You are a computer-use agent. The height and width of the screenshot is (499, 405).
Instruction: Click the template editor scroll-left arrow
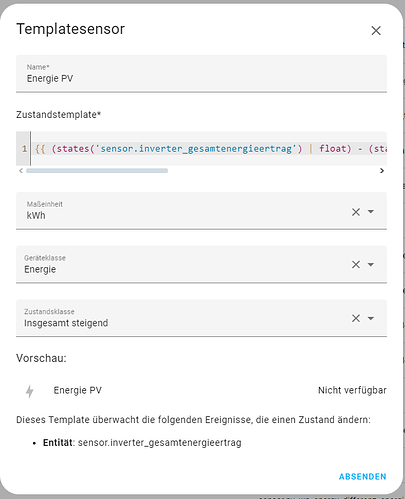click(21, 171)
